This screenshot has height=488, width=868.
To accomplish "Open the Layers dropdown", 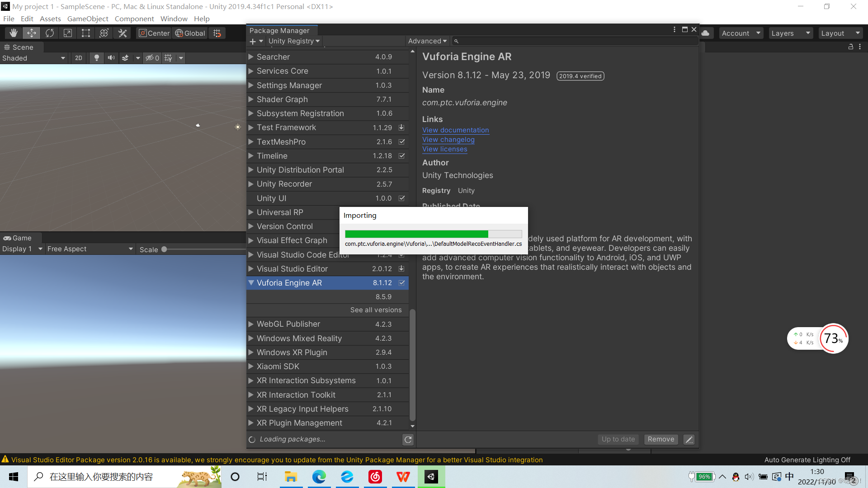I will 790,33.
